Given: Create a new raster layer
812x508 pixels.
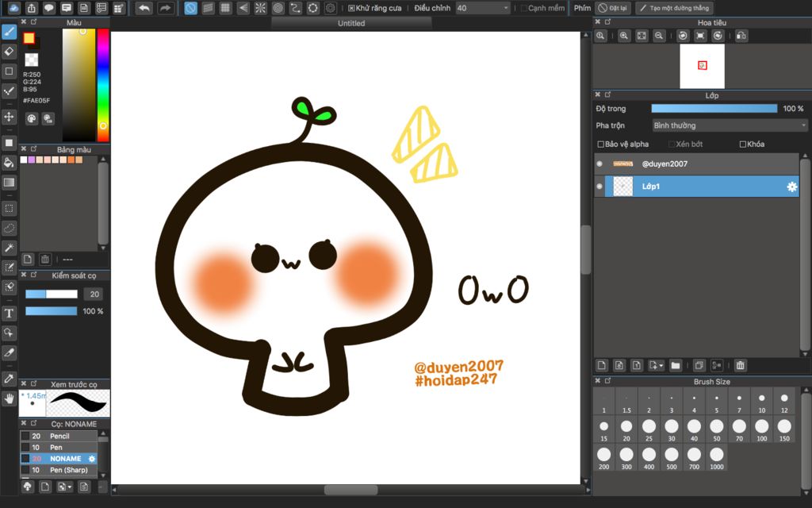Looking at the screenshot, I should (x=602, y=365).
